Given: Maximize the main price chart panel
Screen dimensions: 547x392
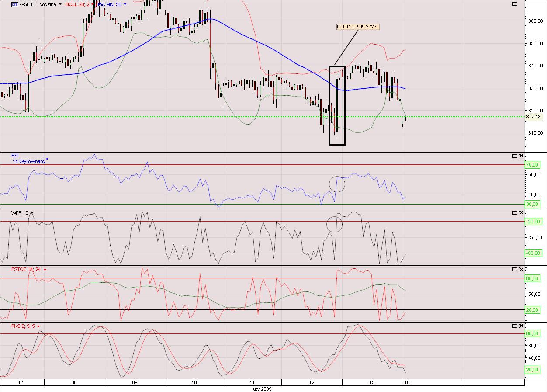Looking at the screenshot, I should 515,3.
